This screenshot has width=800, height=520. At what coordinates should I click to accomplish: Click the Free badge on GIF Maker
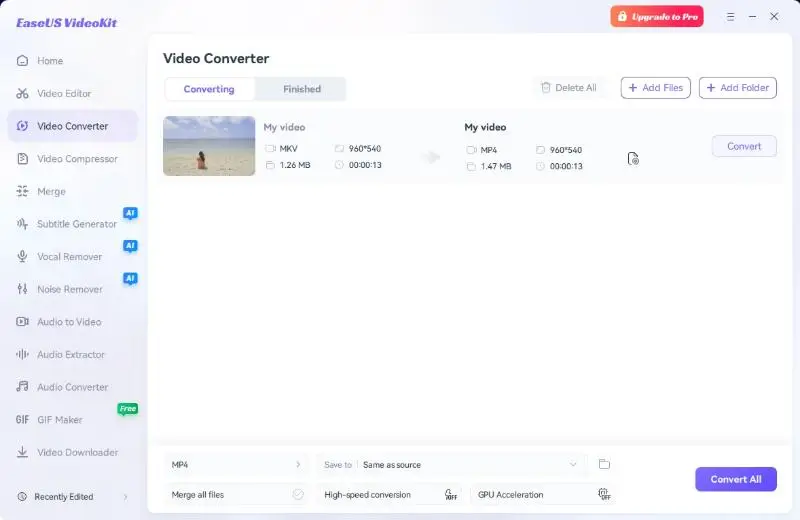tap(128, 409)
